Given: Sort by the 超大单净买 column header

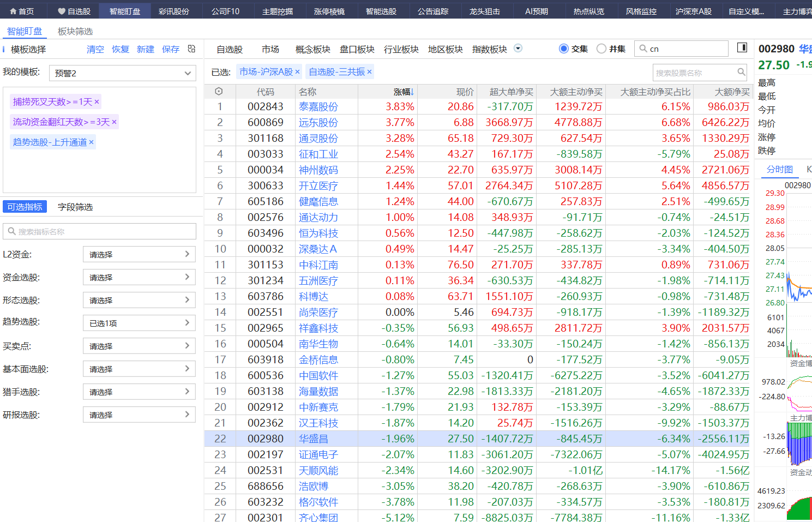Looking at the screenshot, I should [511, 92].
